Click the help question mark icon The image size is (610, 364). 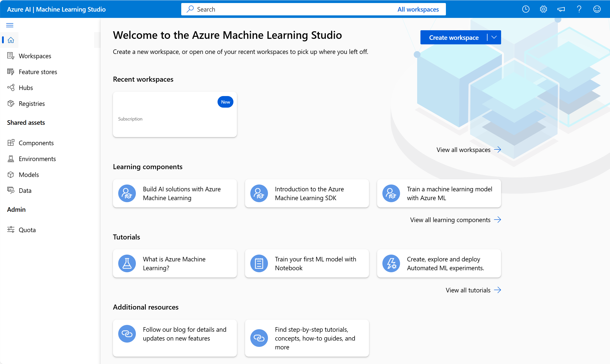click(x=579, y=9)
